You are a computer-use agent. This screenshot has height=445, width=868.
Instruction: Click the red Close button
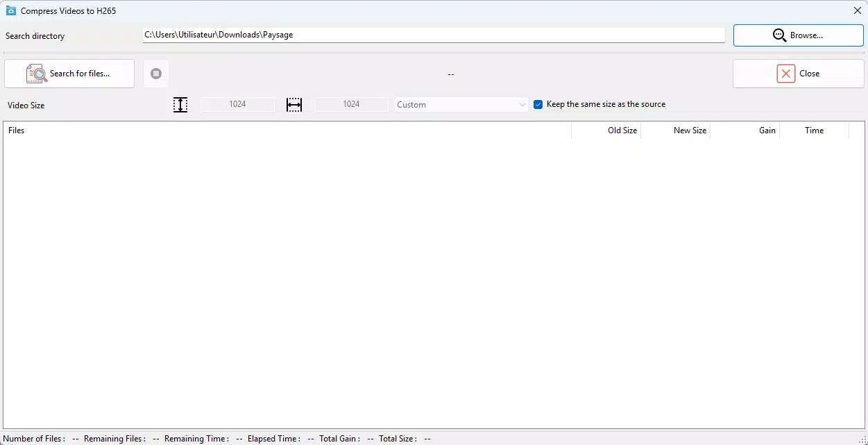798,74
